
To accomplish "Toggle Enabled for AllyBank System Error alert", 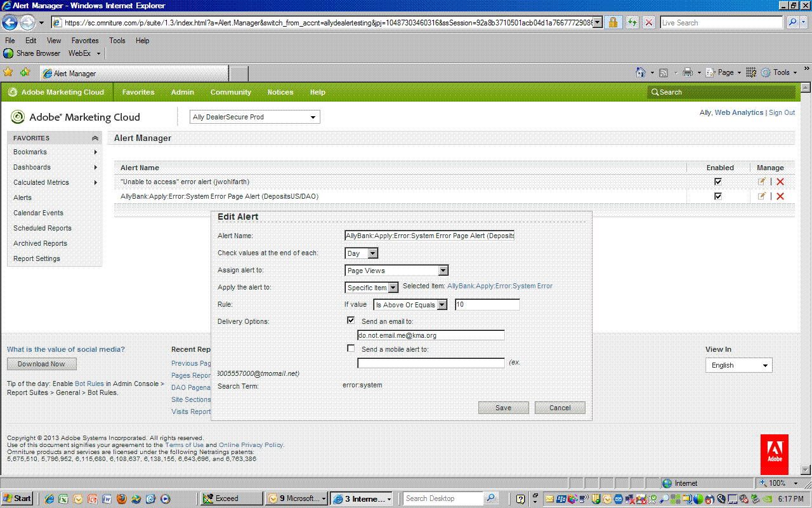I will click(717, 196).
